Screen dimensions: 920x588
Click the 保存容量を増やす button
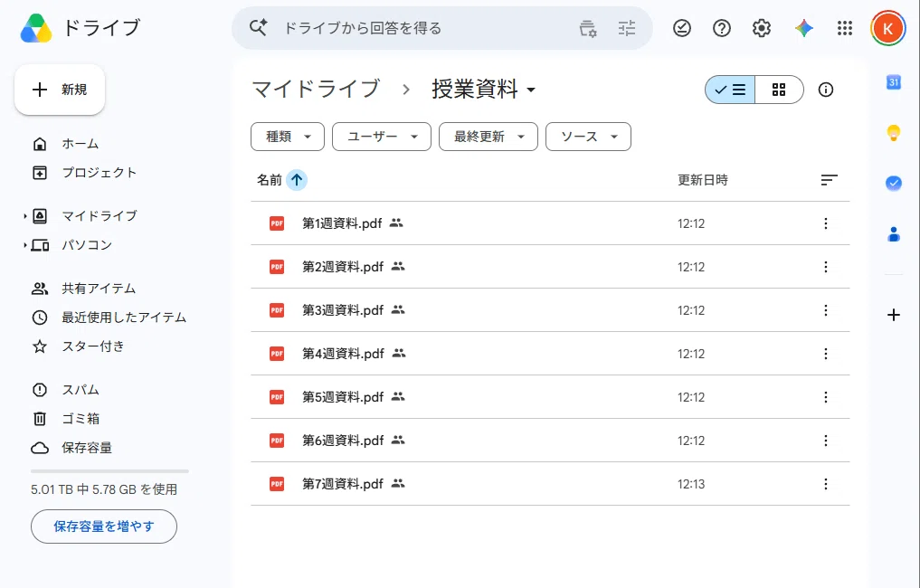click(x=104, y=526)
